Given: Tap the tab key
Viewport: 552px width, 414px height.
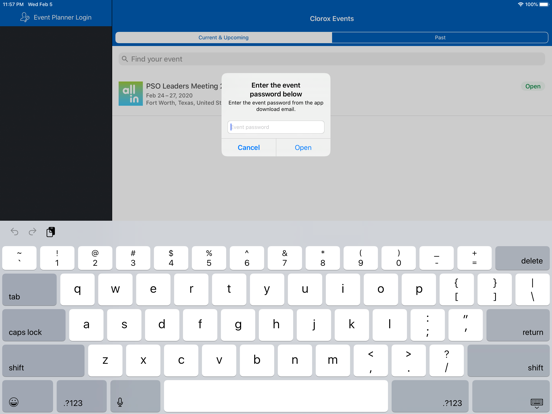Looking at the screenshot, I should point(30,290).
